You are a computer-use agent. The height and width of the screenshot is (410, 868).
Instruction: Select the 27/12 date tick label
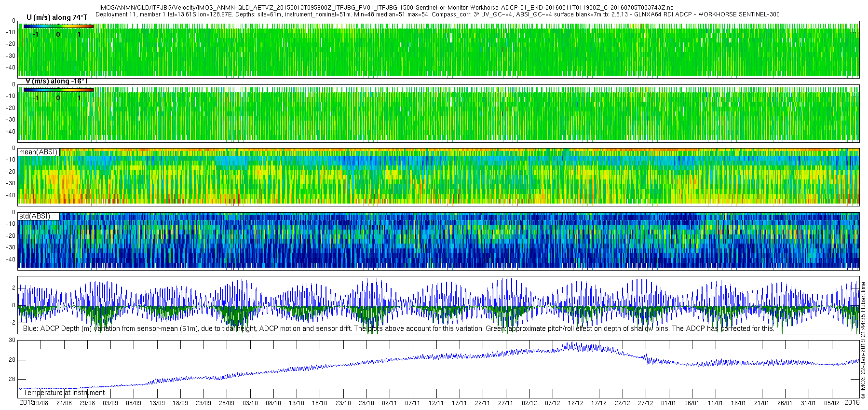[x=646, y=403]
